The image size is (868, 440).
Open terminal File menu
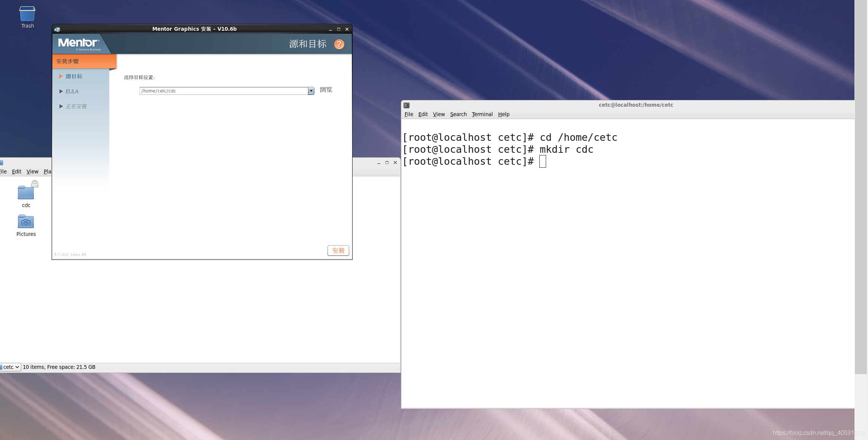(409, 114)
